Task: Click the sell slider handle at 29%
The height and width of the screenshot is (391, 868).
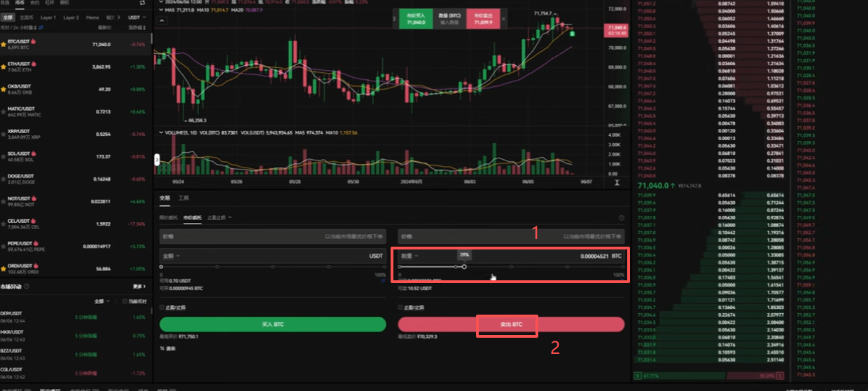Action: [464, 267]
